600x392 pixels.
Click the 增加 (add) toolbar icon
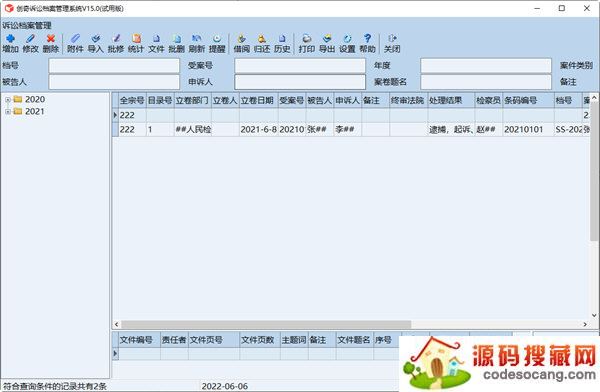tap(10, 43)
